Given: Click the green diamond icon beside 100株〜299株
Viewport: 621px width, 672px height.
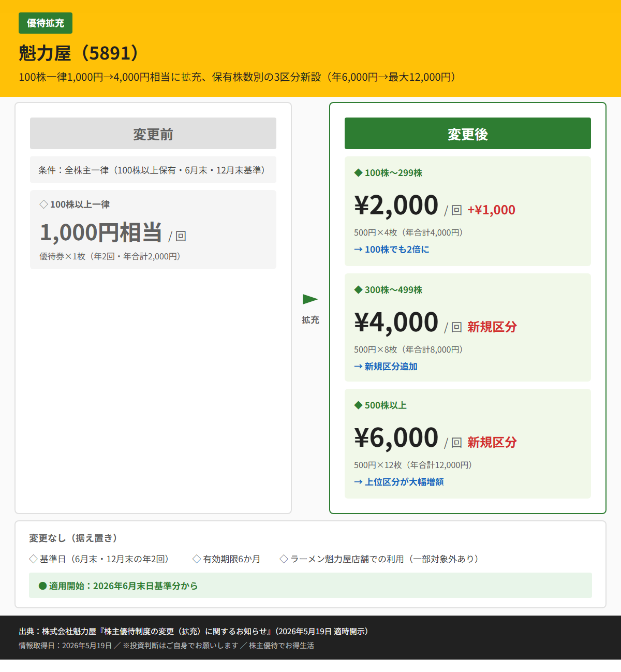Looking at the screenshot, I should click(x=358, y=173).
